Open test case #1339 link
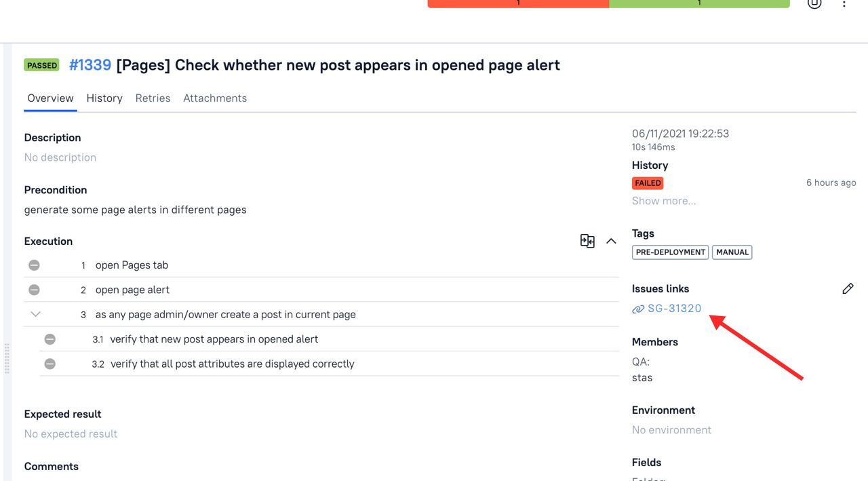868x481 pixels. (90, 65)
